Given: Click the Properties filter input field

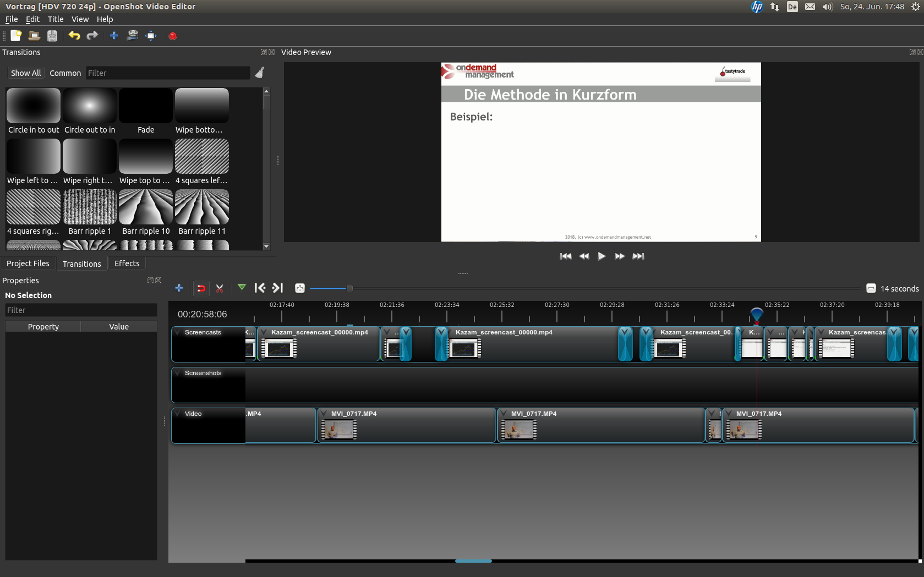Looking at the screenshot, I should click(81, 310).
